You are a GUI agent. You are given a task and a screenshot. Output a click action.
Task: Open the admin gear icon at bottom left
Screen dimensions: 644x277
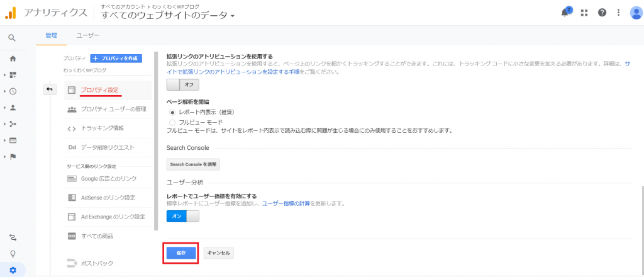click(13, 270)
